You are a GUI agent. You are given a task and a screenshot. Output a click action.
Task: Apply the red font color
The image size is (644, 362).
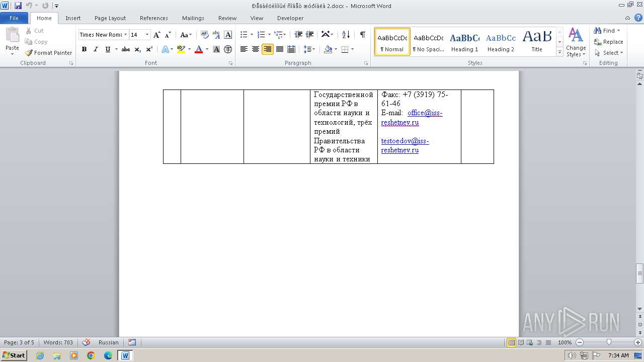pyautogui.click(x=199, y=49)
